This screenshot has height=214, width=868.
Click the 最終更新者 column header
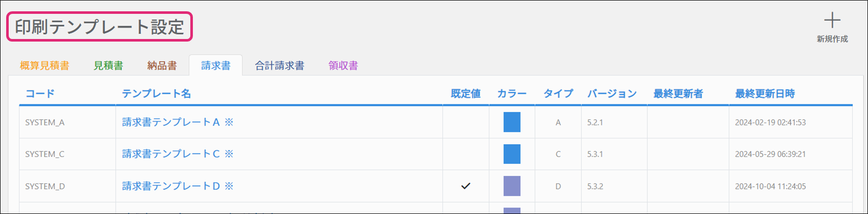[x=678, y=94]
